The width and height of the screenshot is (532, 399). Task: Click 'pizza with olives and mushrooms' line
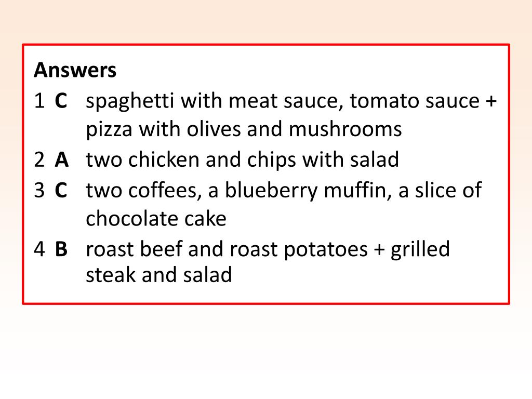pos(244,130)
